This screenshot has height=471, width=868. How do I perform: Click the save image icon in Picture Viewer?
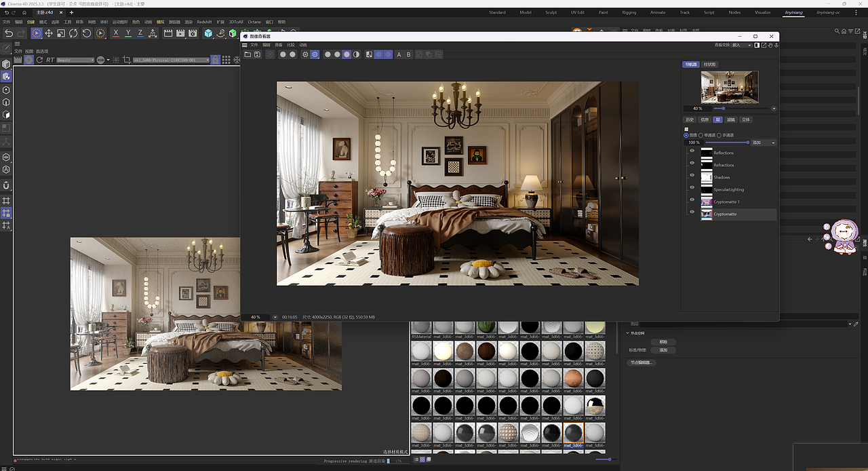pos(257,54)
